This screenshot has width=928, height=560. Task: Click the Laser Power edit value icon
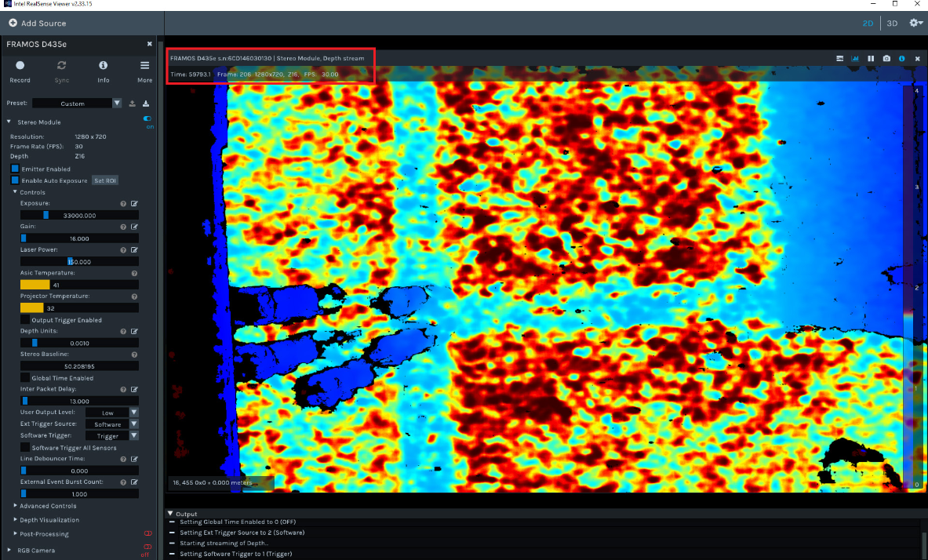coord(134,250)
